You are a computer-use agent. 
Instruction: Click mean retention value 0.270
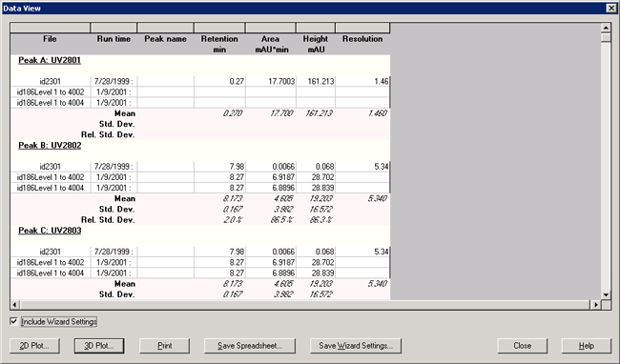233,113
